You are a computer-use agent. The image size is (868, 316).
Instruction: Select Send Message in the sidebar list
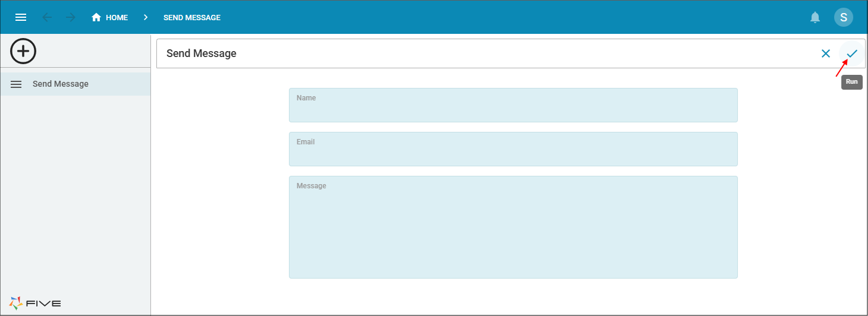75,84
